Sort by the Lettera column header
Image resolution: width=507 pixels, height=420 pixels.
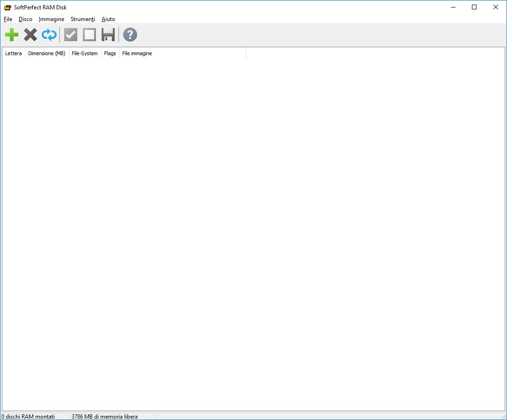(14, 53)
